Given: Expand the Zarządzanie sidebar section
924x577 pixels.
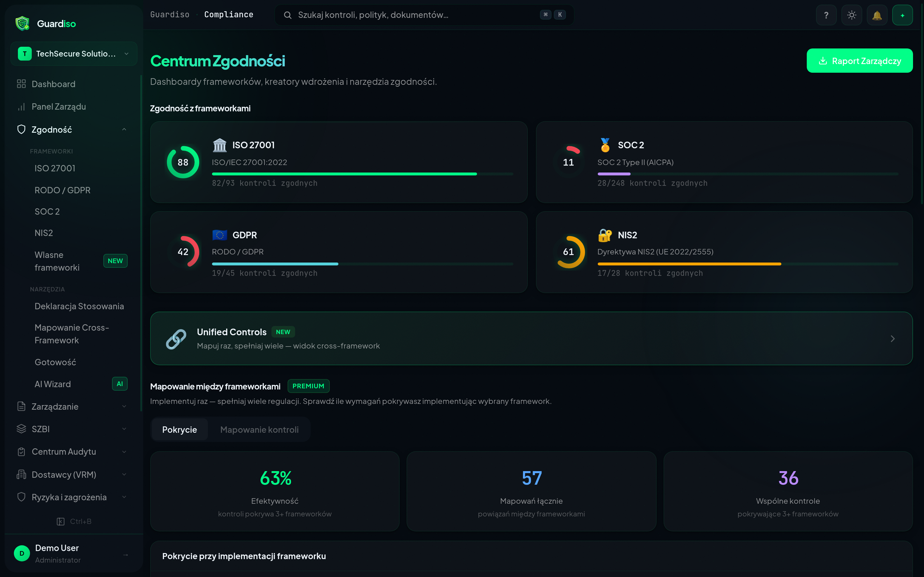Looking at the screenshot, I should 124,406.
